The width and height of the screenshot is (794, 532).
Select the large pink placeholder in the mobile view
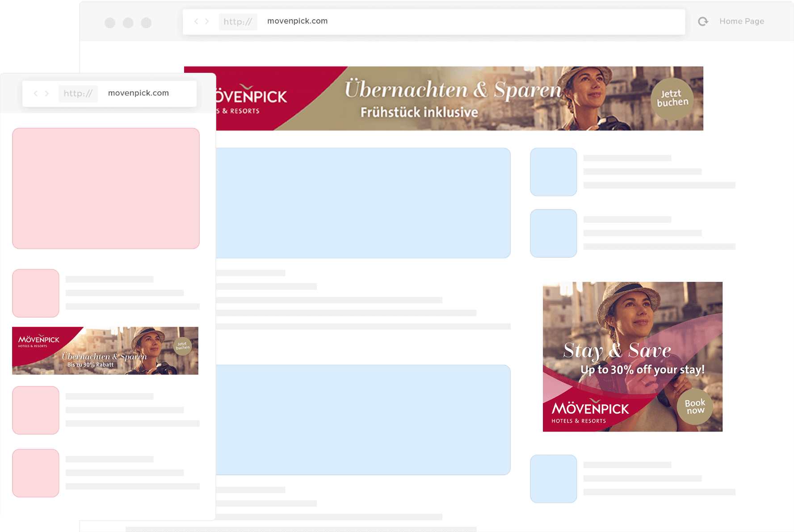(106, 188)
